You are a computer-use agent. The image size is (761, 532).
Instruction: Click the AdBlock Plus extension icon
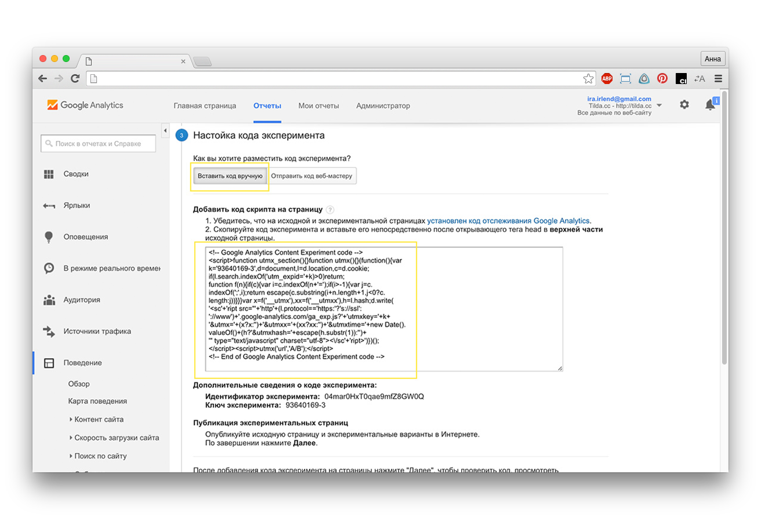tap(607, 79)
